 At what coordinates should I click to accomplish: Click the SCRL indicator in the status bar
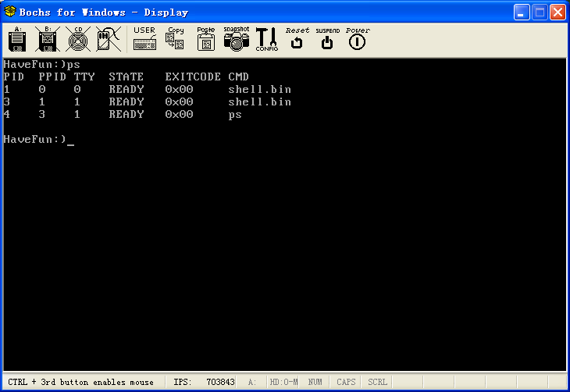377,382
